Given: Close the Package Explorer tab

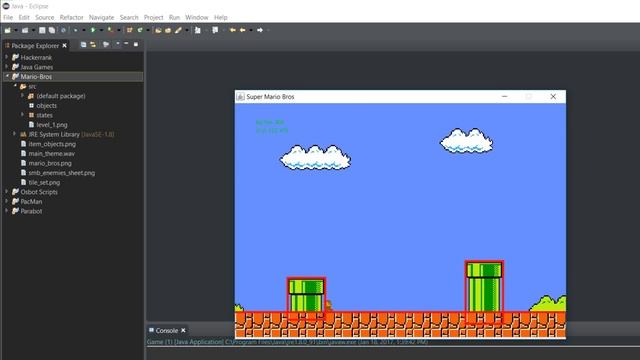Looking at the screenshot, I should click(64, 46).
